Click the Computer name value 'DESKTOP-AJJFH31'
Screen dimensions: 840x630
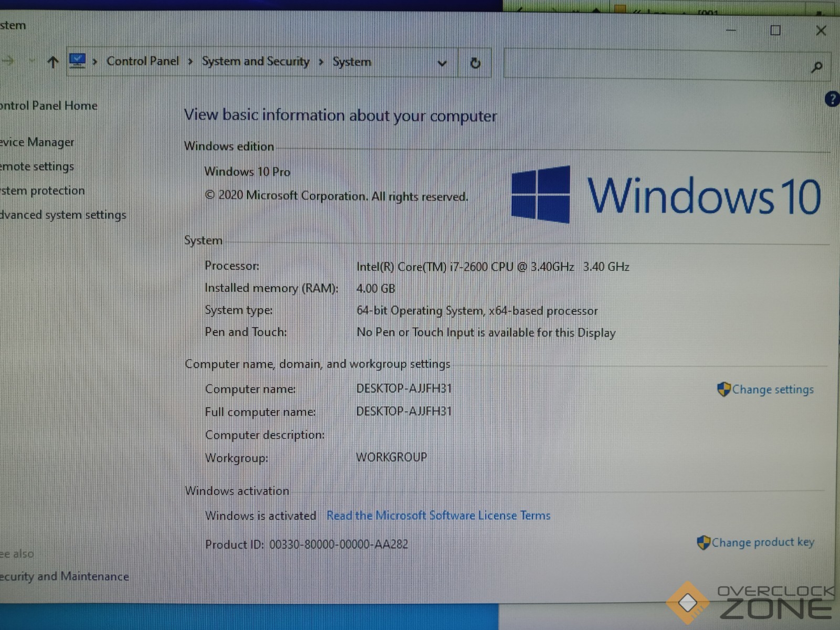[404, 388]
